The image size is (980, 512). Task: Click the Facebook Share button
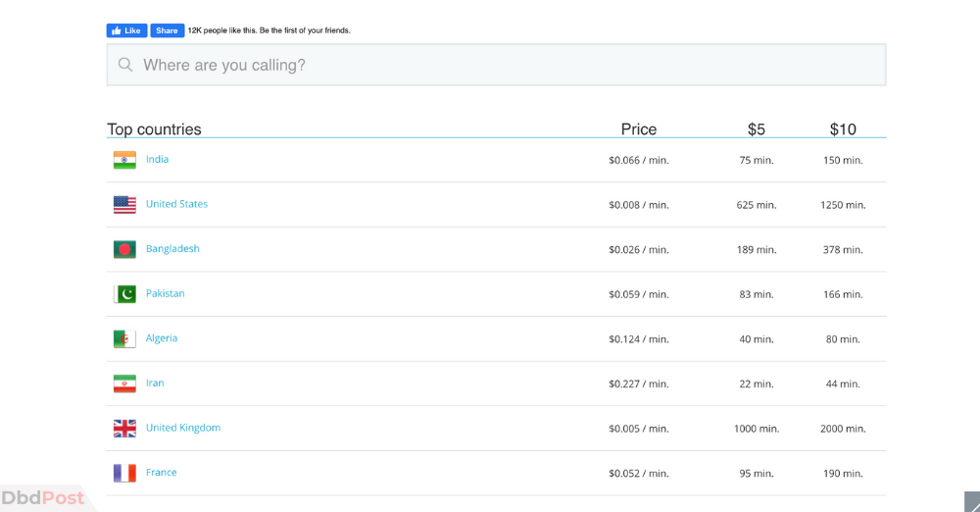167,30
